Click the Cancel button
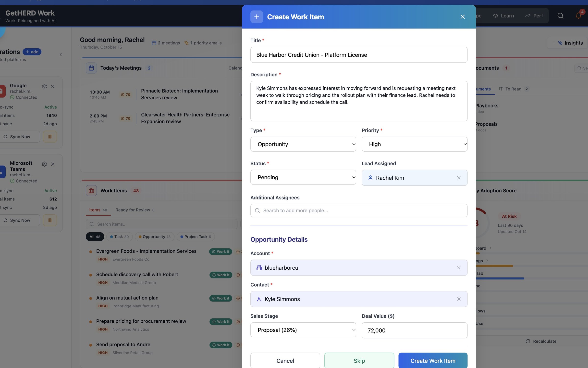The image size is (588, 368). 285,361
